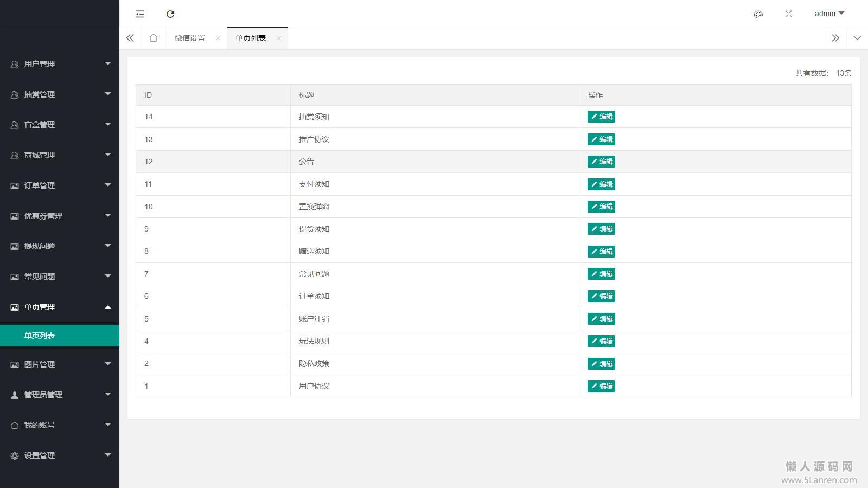Expand the 设置管理 sidebar menu
The width and height of the screenshot is (868, 488).
[60, 455]
